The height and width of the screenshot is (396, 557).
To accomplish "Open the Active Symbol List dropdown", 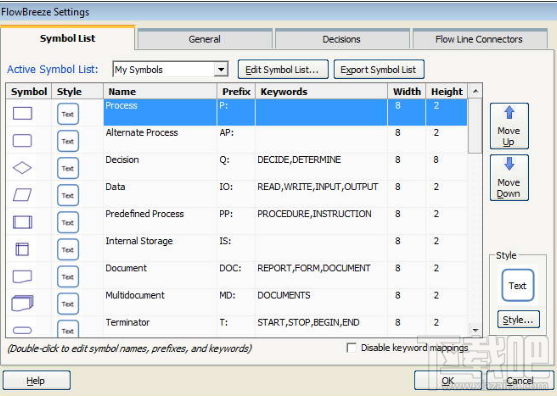I will (x=221, y=69).
